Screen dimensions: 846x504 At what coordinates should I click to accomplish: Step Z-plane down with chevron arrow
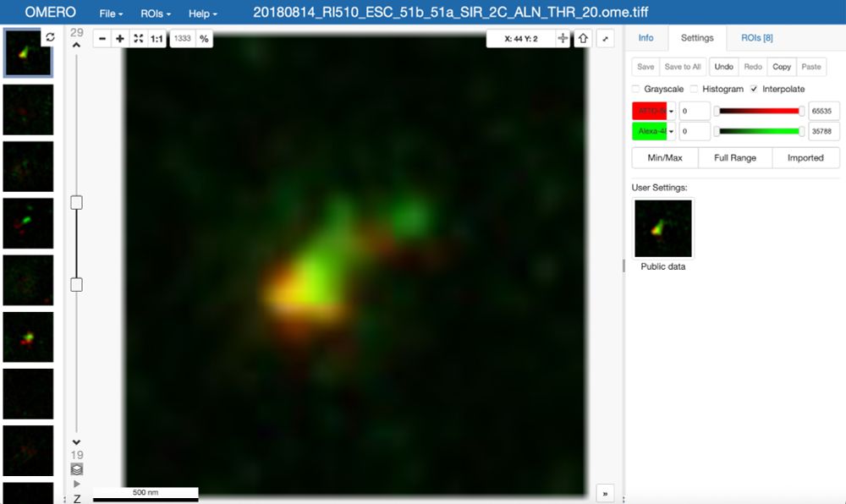[x=77, y=442]
